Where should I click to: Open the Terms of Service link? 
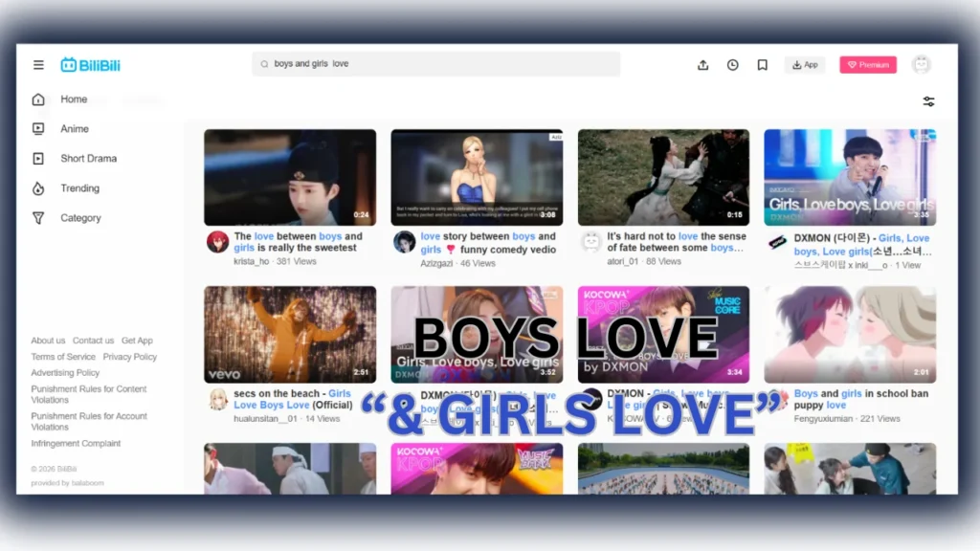coord(63,356)
